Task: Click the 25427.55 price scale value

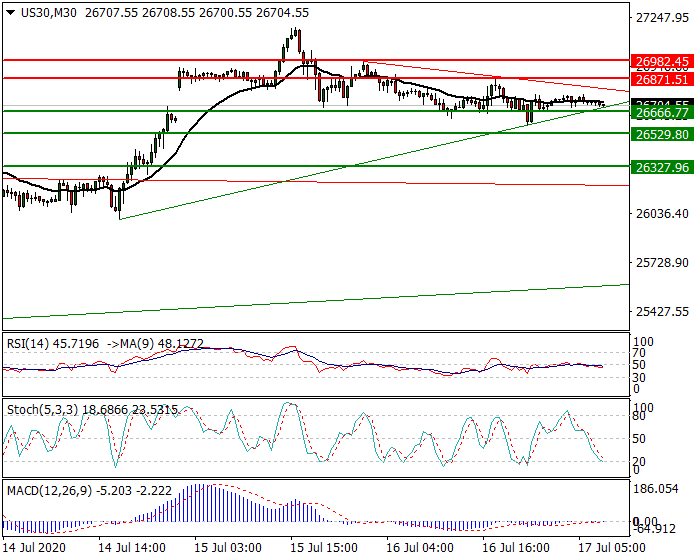Action: pyautogui.click(x=662, y=311)
